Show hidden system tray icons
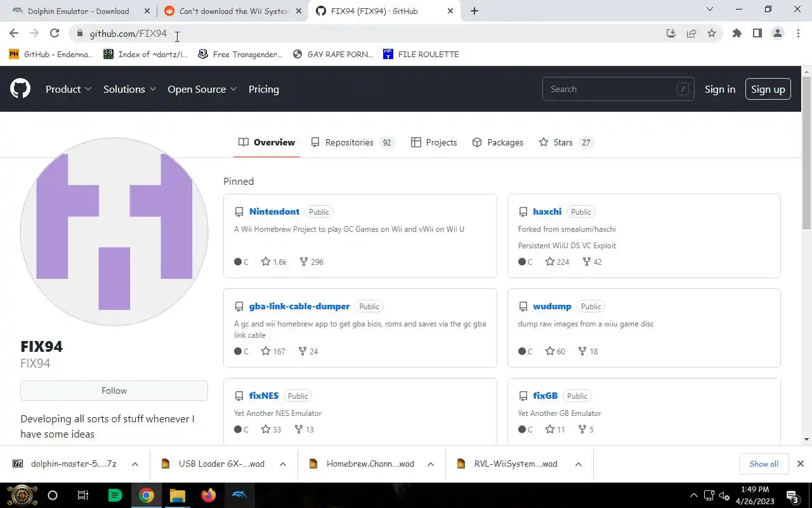 693,495
